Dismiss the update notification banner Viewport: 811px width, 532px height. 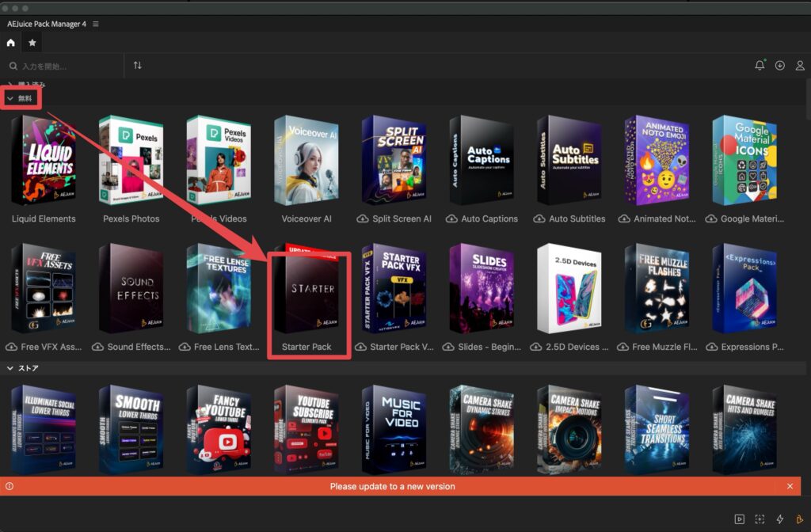[790, 487]
